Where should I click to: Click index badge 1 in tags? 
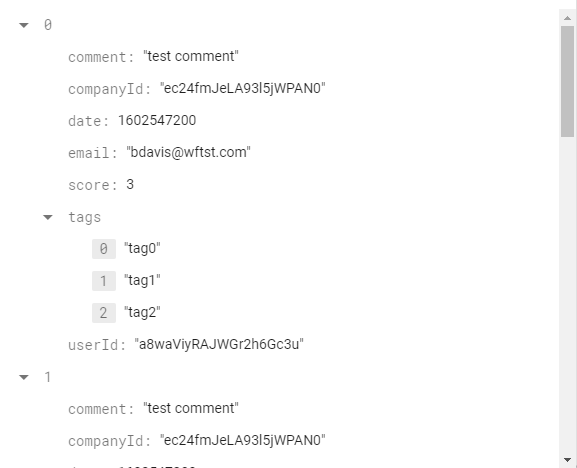coord(104,281)
